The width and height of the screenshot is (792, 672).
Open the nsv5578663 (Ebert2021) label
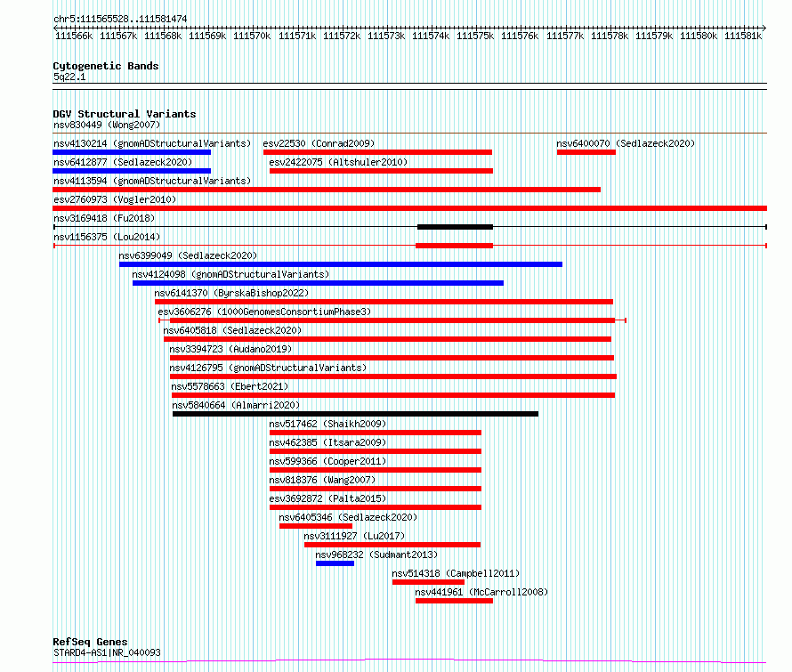point(230,386)
